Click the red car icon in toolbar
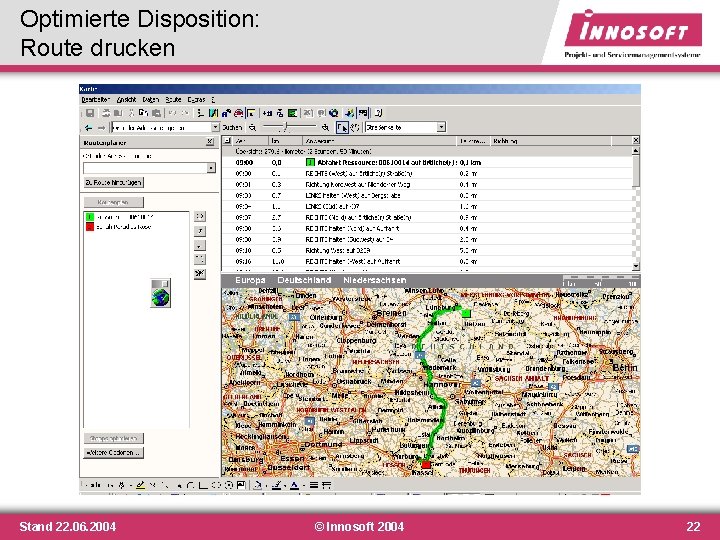 click(238, 113)
